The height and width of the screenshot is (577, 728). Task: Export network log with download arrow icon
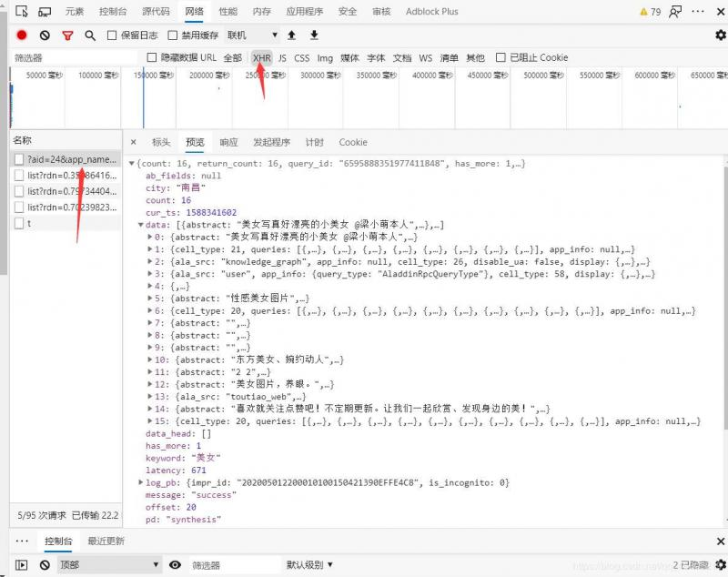[312, 35]
